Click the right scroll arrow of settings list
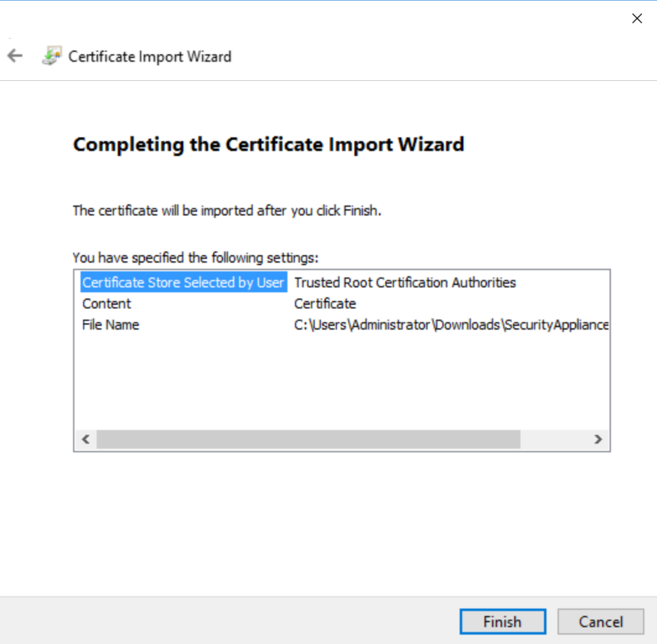Viewport: 657px width, 644px height. pyautogui.click(x=598, y=439)
